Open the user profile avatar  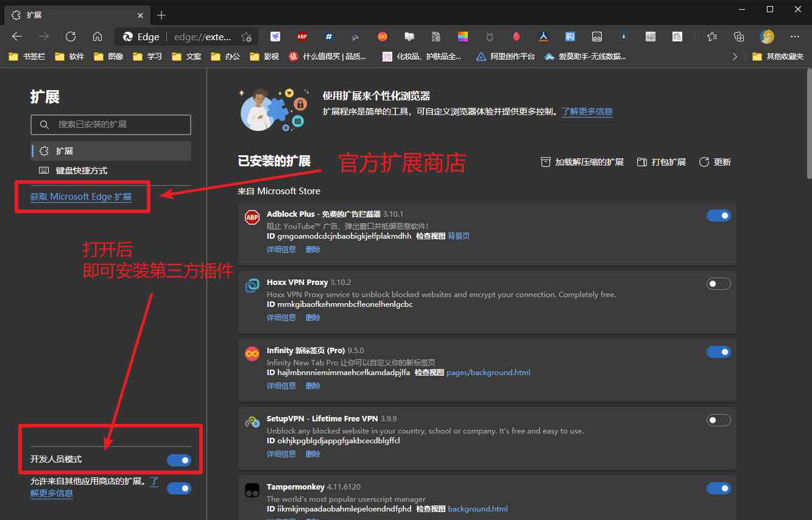(767, 37)
